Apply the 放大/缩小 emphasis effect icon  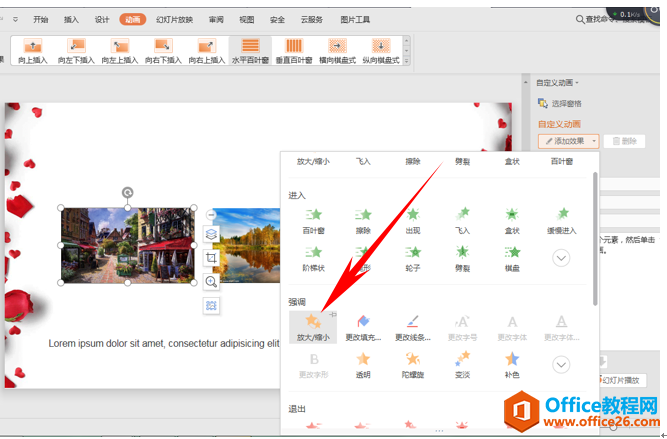click(x=314, y=321)
